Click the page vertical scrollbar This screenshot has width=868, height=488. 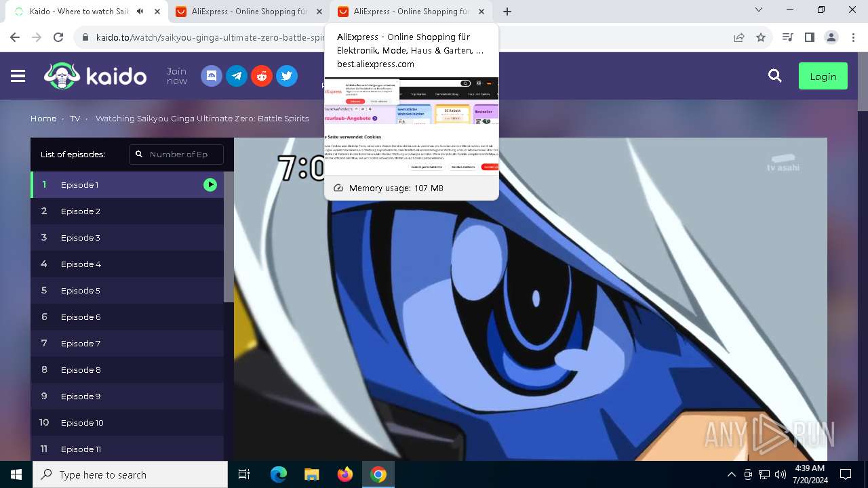click(863, 81)
